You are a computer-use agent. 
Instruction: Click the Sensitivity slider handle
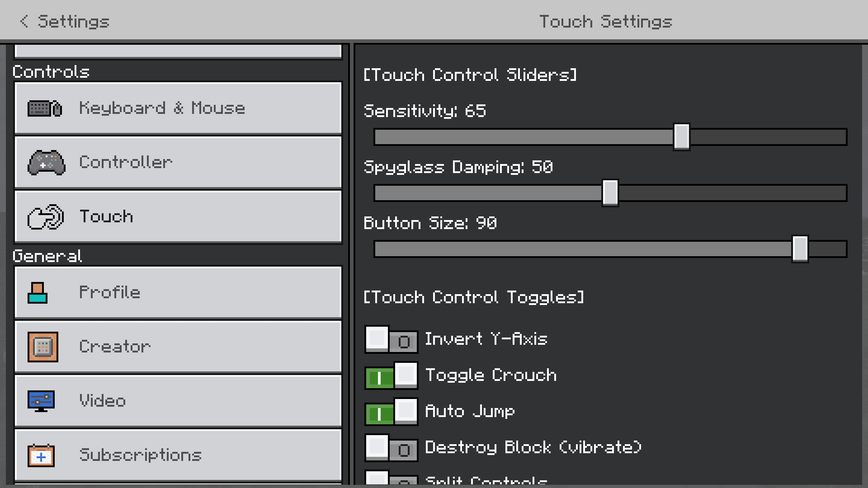coord(682,137)
